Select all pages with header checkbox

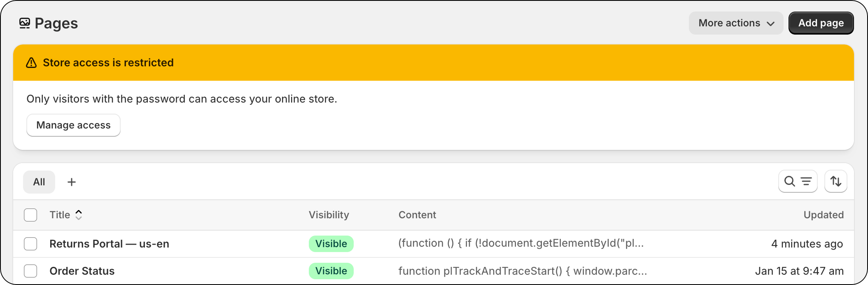point(30,215)
